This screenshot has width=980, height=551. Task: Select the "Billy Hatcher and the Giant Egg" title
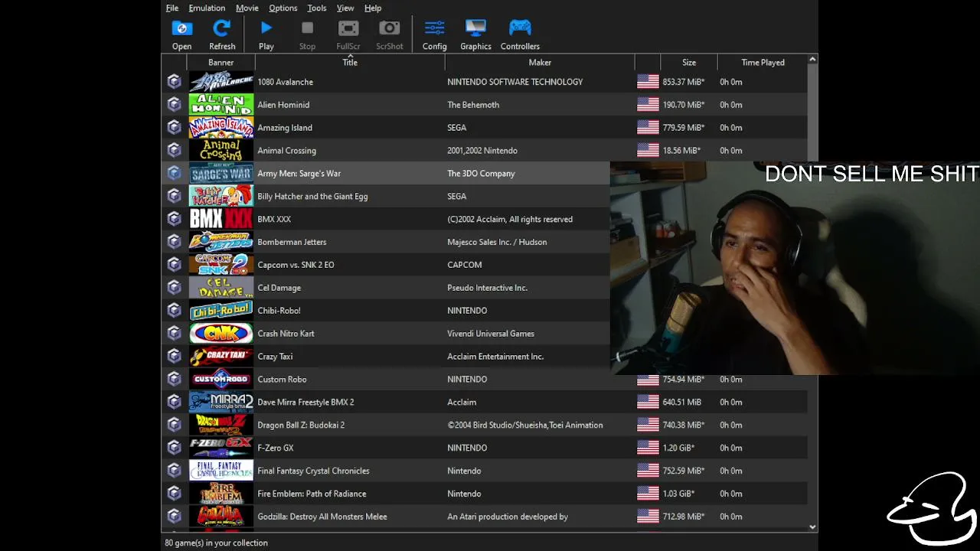pos(312,197)
